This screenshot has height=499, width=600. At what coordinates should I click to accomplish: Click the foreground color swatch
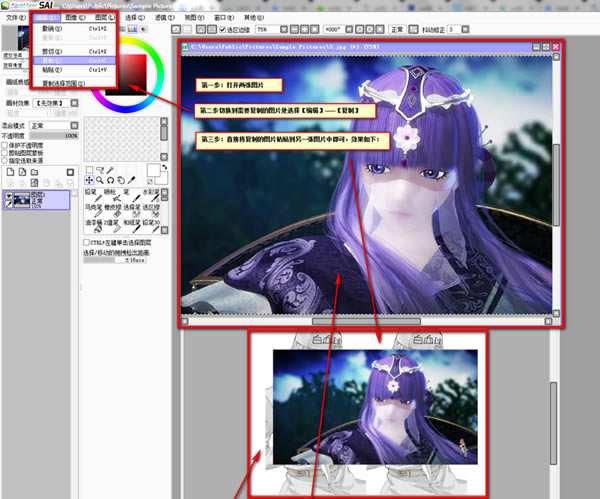[x=153, y=170]
